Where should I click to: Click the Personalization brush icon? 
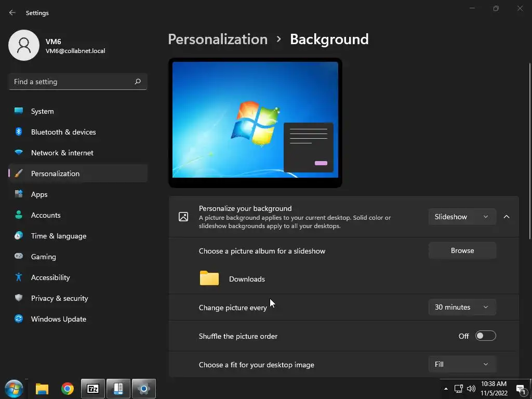click(x=19, y=174)
